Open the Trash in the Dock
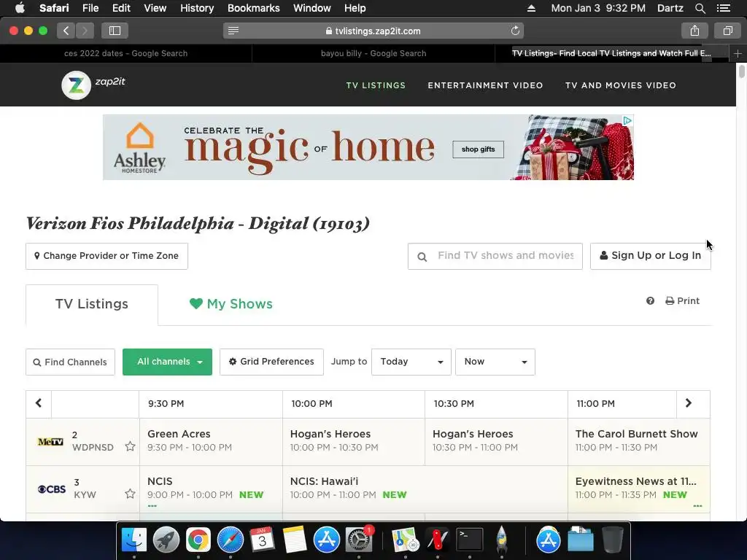Screen dimensions: 747x560 pyautogui.click(x=612, y=540)
